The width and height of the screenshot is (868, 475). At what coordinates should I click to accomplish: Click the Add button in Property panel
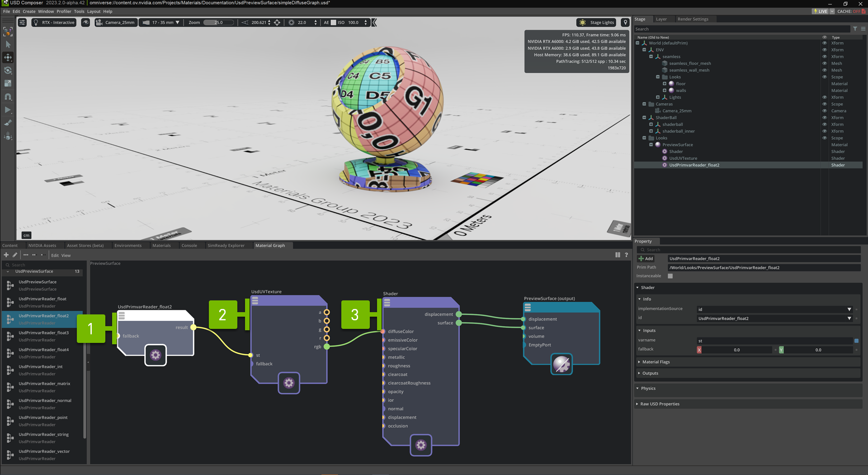click(646, 259)
